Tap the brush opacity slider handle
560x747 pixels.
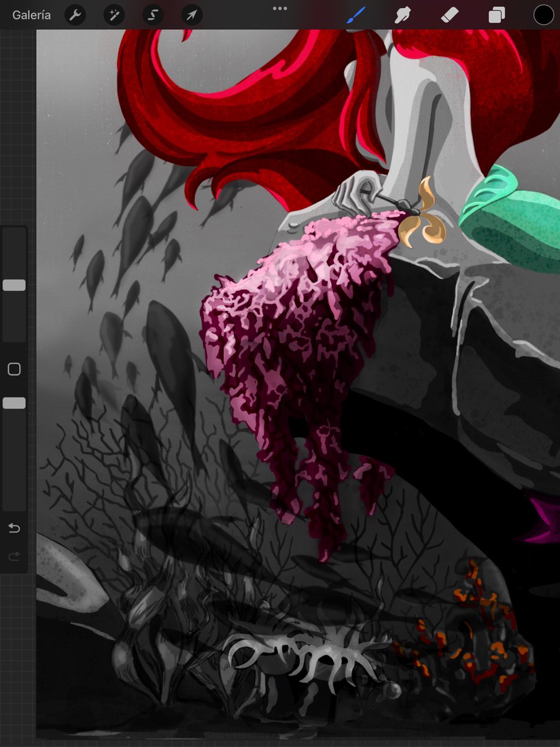pyautogui.click(x=14, y=403)
